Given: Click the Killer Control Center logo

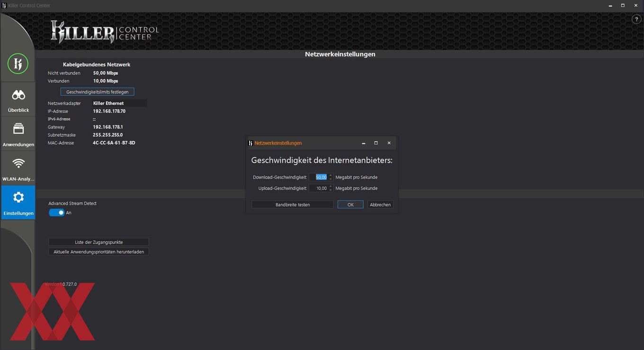Looking at the screenshot, I should click(105, 32).
